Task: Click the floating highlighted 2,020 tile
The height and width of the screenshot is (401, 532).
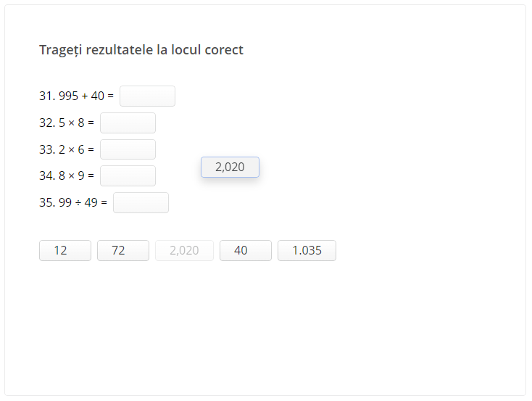Action: (230, 167)
